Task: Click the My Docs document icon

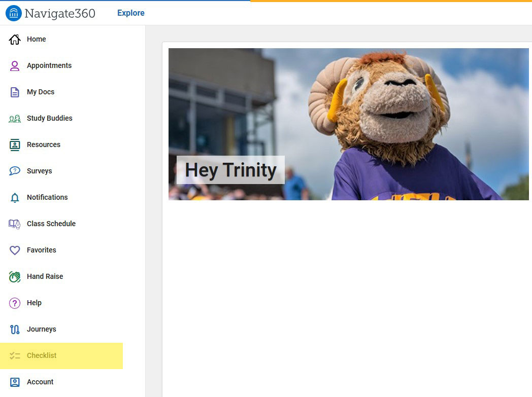Action: pyautogui.click(x=15, y=92)
